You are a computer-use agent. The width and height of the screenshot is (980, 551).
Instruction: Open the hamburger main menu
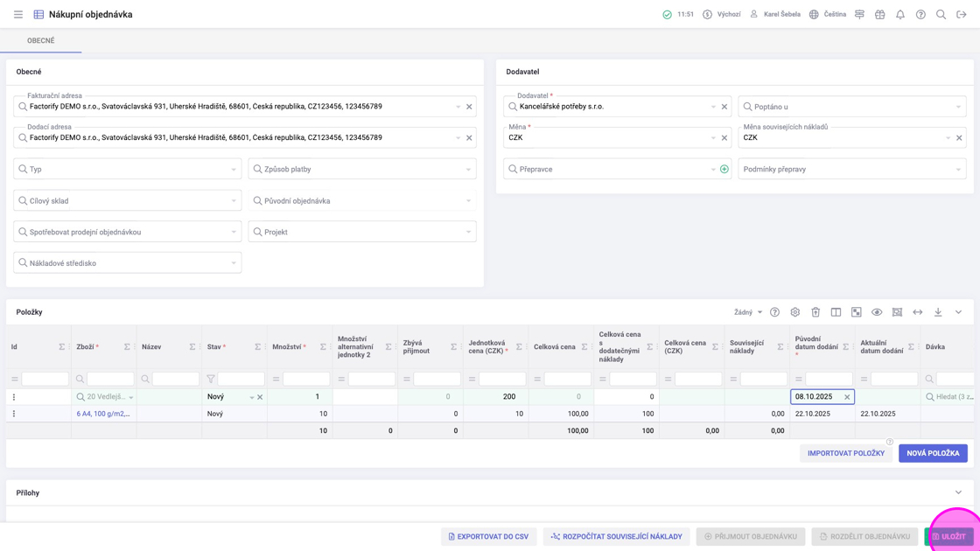18,15
